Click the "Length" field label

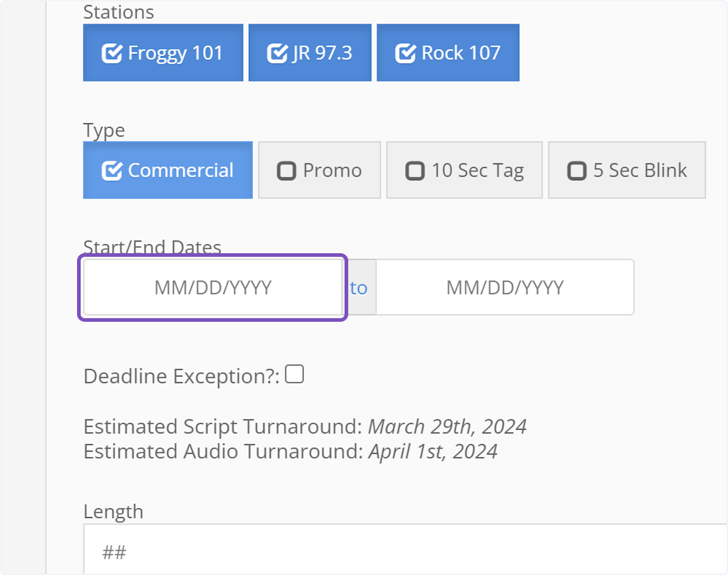tap(113, 511)
